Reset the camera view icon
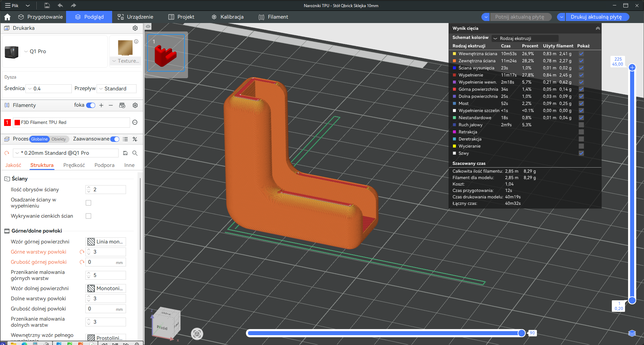644x345 pixels. point(197,334)
